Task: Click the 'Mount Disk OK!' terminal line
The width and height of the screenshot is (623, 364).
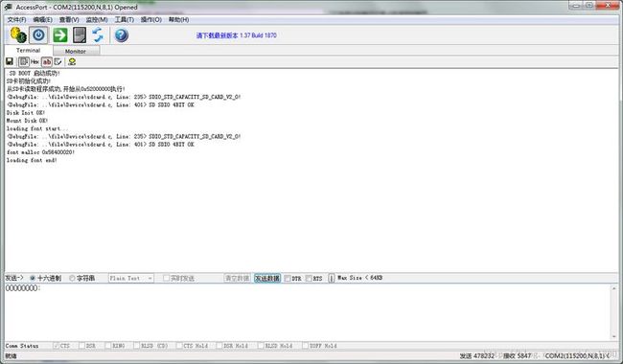Action: click(27, 121)
